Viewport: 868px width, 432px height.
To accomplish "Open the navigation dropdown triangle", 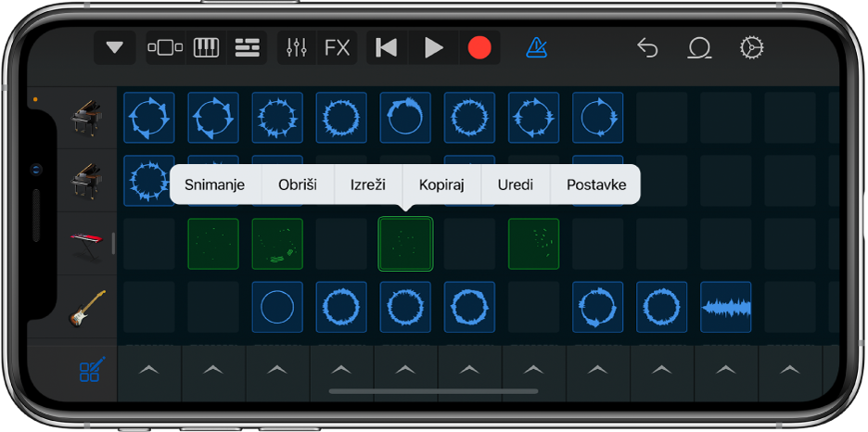I will coord(114,48).
